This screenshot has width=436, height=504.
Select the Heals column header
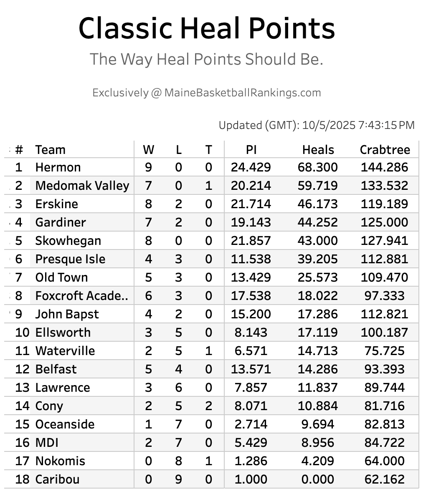coord(318,150)
